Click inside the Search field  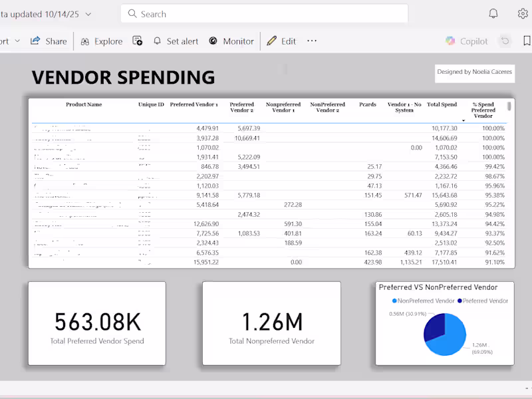click(263, 13)
